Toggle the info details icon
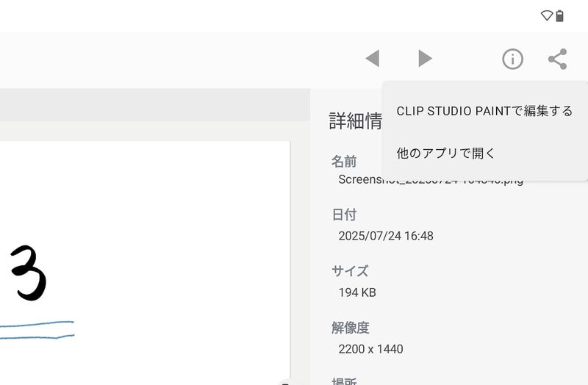This screenshot has width=588, height=385. (x=512, y=59)
